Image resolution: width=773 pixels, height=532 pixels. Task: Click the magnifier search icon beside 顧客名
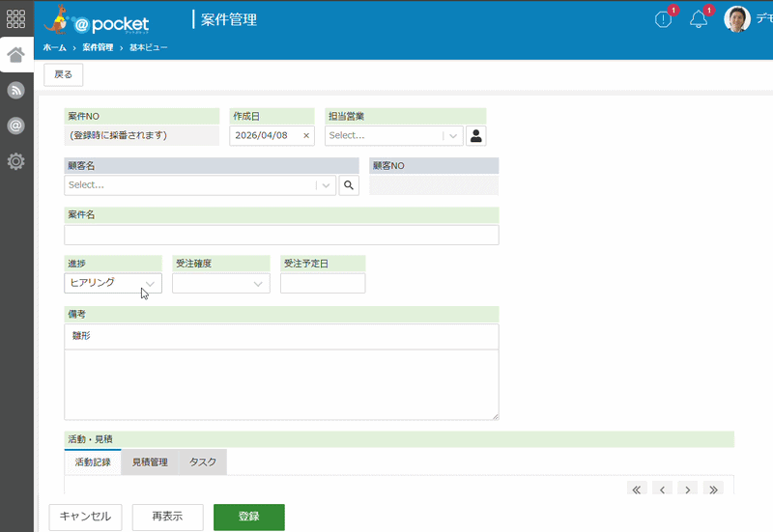pyautogui.click(x=349, y=185)
